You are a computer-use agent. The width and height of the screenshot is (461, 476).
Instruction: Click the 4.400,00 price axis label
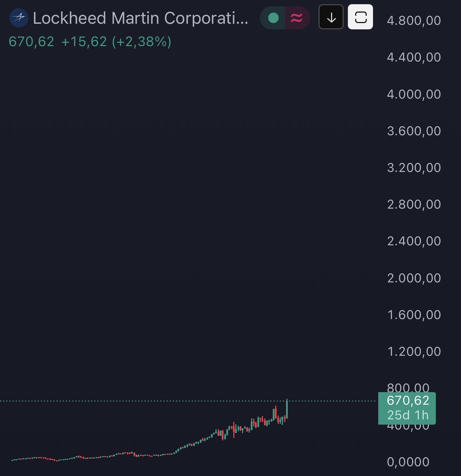coord(414,58)
